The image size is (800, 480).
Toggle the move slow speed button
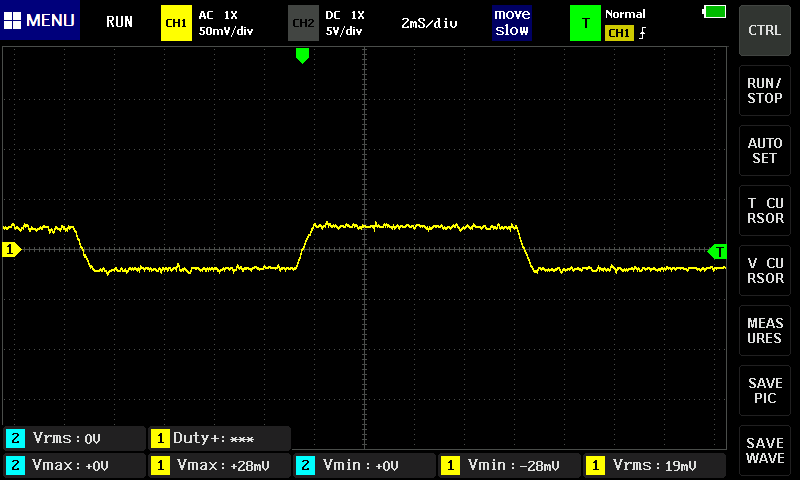512,22
